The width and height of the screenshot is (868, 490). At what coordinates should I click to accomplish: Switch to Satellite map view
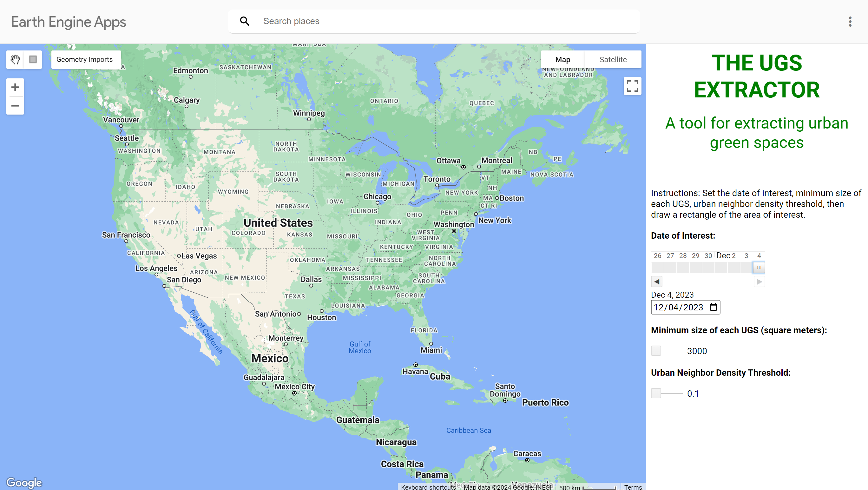point(613,60)
